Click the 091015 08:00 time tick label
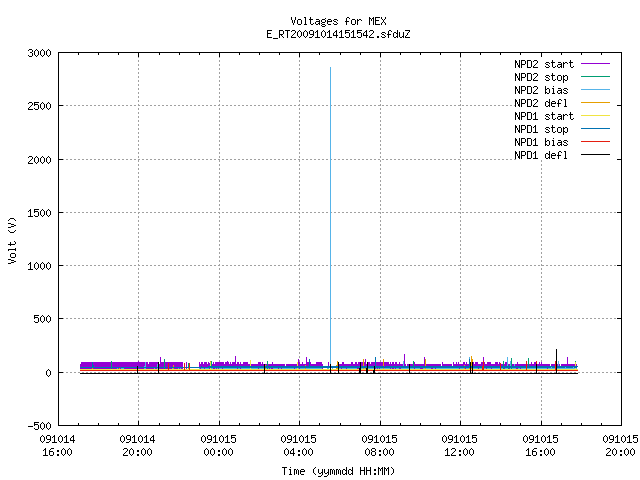640x480 pixels. pos(380,446)
